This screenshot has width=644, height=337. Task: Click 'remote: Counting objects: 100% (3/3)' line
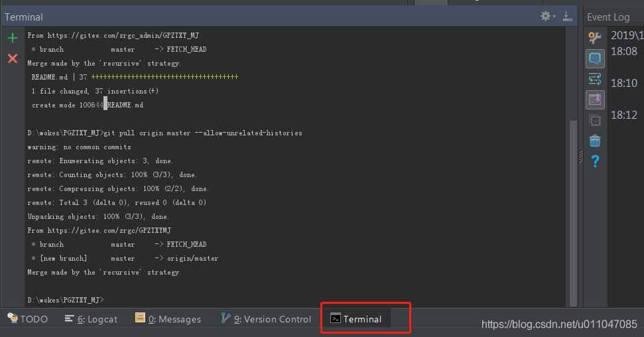[x=112, y=174]
